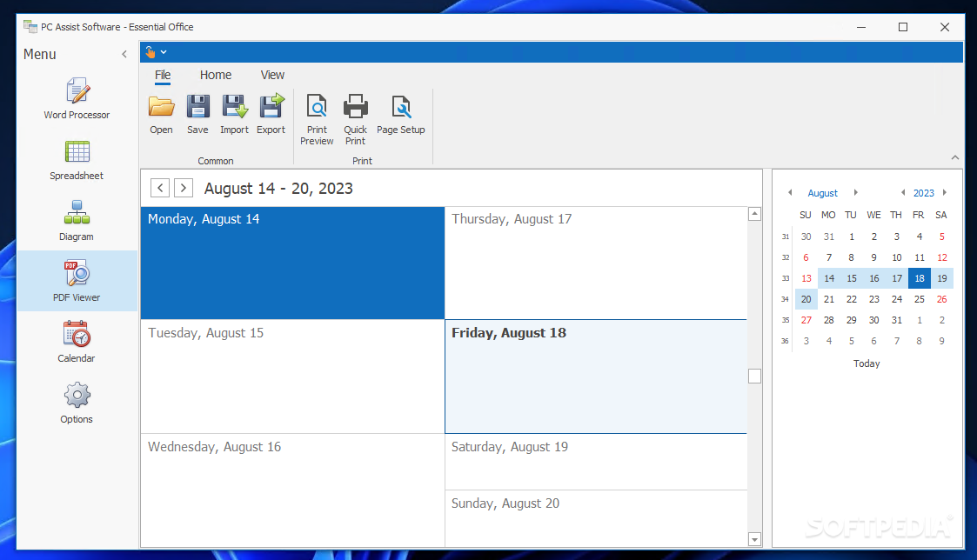Select the Friday, August 18 cell

[596, 377]
